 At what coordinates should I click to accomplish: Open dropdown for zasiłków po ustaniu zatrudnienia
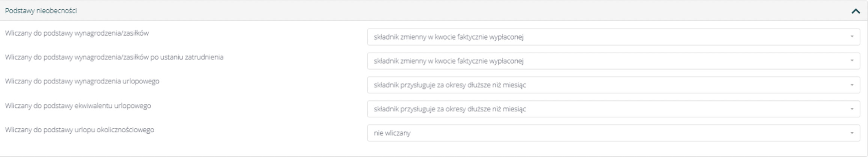(613, 61)
